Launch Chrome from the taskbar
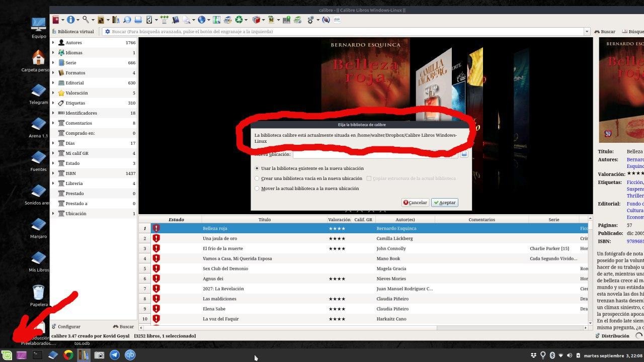Screen dimensions: 644x362 tap(68, 355)
